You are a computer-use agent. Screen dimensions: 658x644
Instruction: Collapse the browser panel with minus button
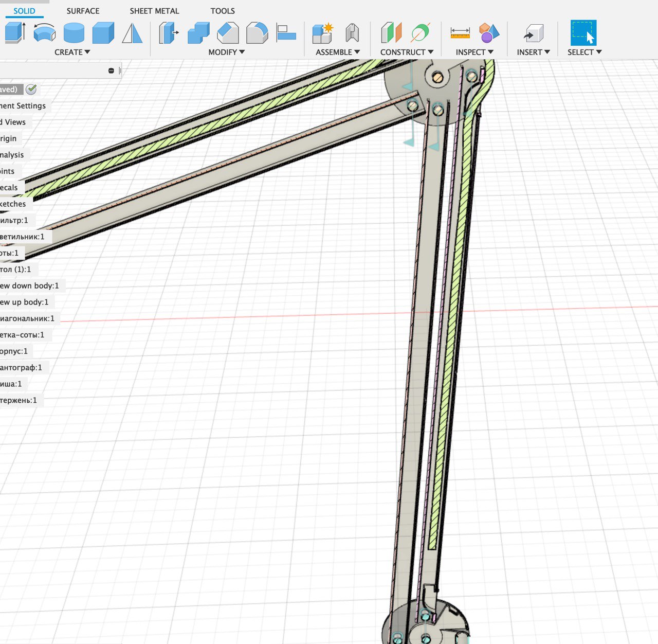[111, 70]
